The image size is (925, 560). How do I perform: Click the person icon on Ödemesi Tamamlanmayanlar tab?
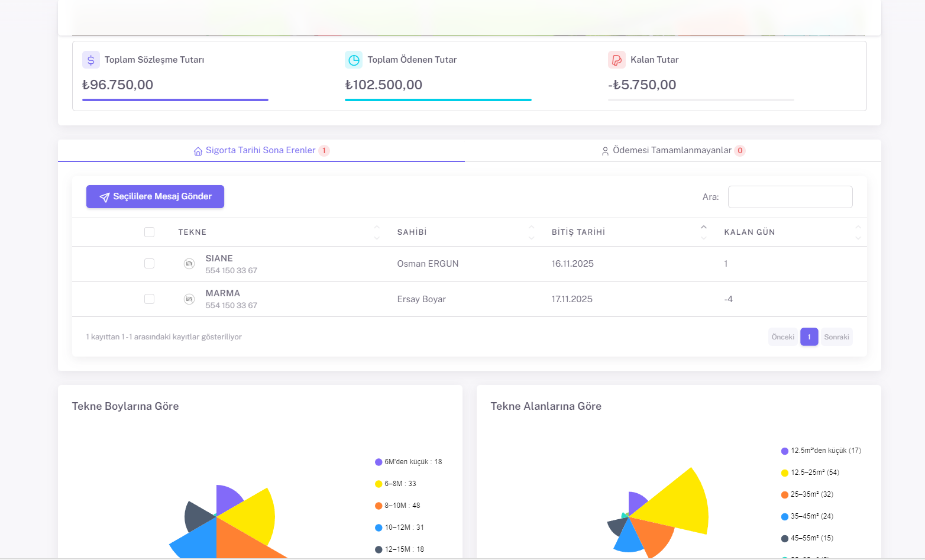coord(605,151)
